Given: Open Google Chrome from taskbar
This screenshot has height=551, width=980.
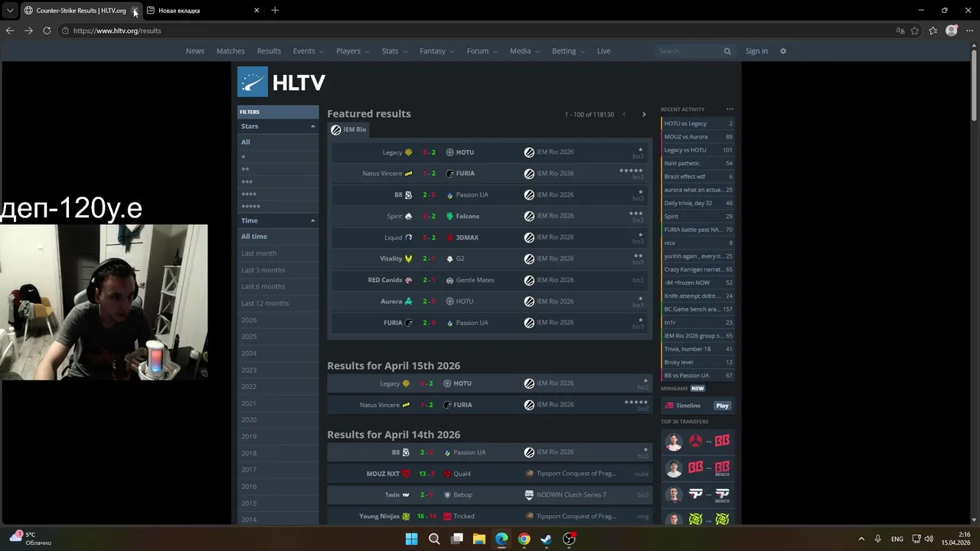Looking at the screenshot, I should coord(524,539).
